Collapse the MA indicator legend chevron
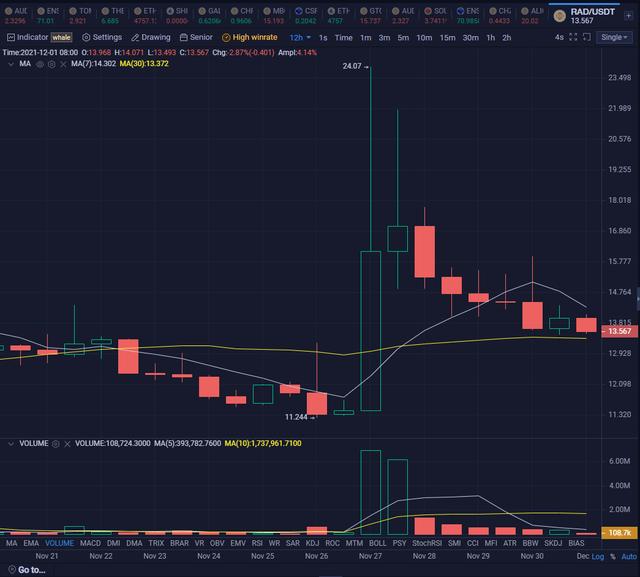 coord(10,63)
